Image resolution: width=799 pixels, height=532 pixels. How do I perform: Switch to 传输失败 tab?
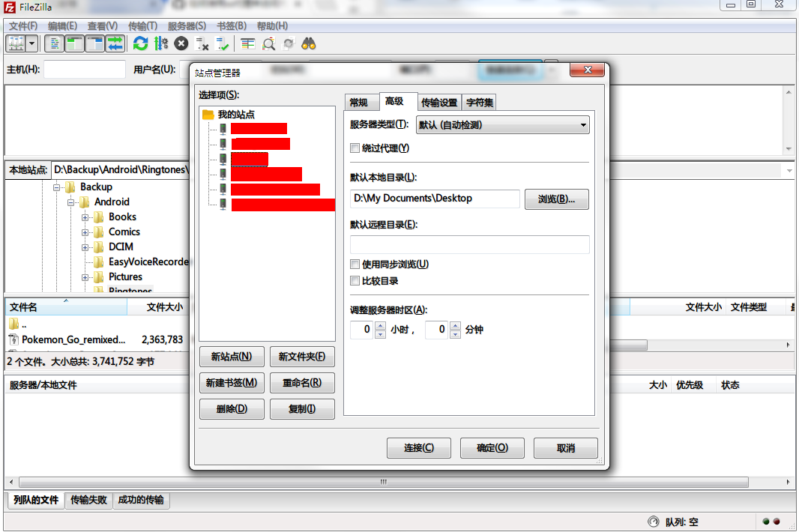coord(88,500)
